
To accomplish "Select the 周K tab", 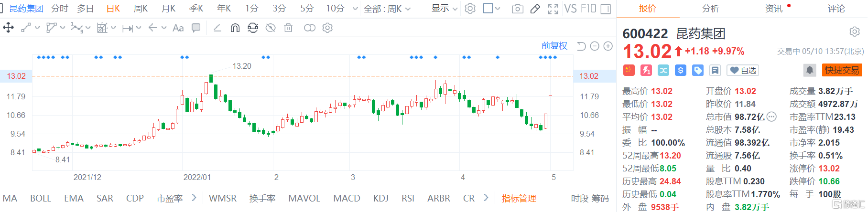I will click(141, 9).
